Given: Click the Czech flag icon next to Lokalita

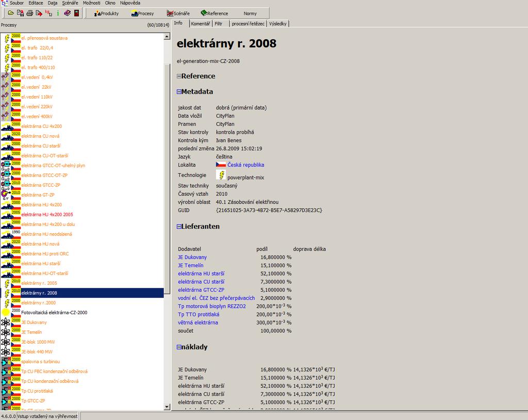Looking at the screenshot, I should coord(221,165).
